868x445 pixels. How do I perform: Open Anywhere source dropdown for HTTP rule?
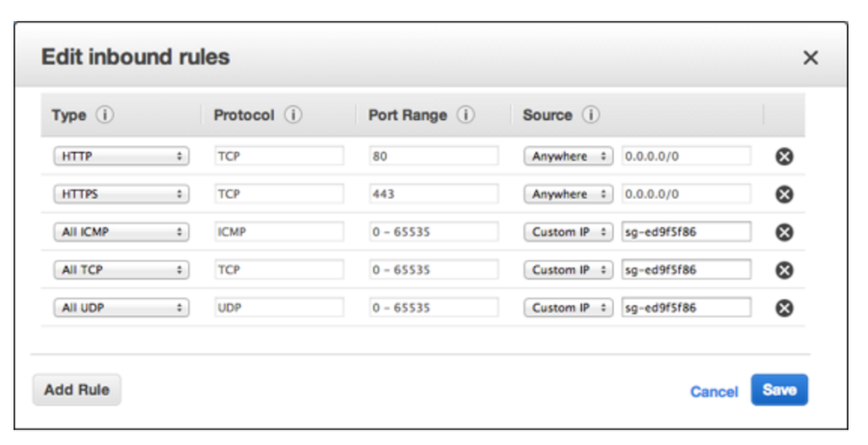[x=568, y=156]
